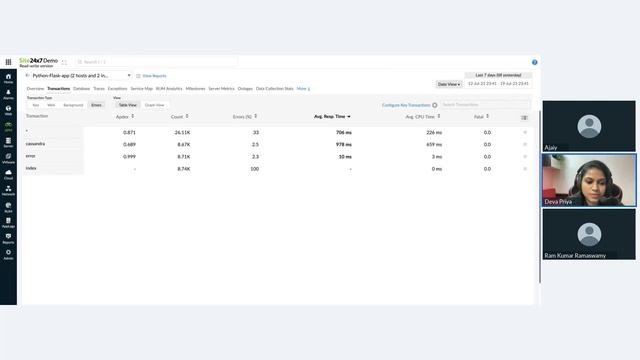The image size is (640, 360).
Task: Expand the More tabs link
Action: [303, 89]
